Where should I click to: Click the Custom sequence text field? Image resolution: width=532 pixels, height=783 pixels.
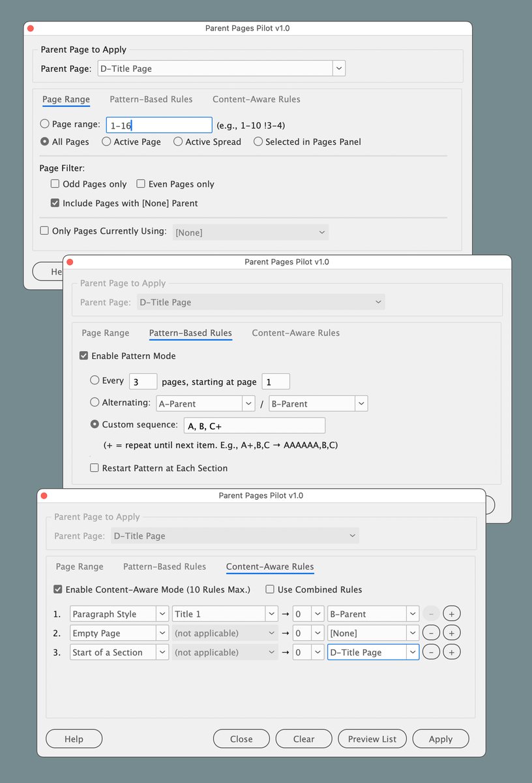(x=254, y=425)
